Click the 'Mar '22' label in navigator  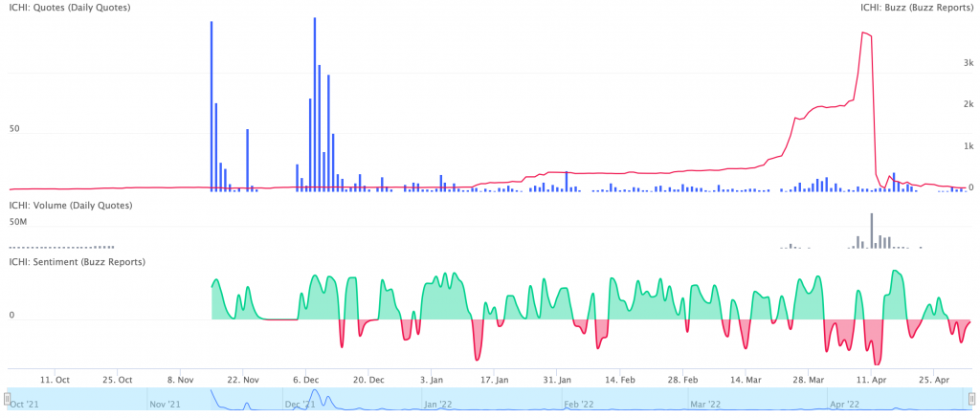[x=707, y=405]
